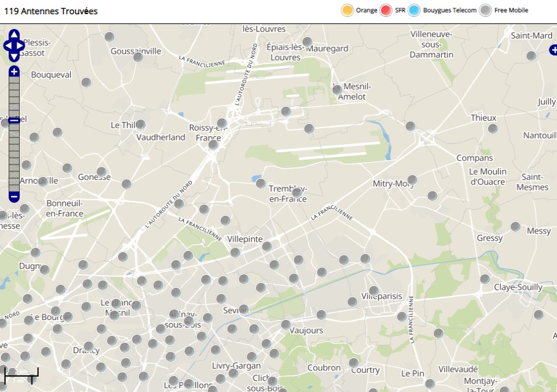The image size is (557, 392).
Task: Select the antenna marker near Tremblay-en-France
Action: pyautogui.click(x=297, y=193)
